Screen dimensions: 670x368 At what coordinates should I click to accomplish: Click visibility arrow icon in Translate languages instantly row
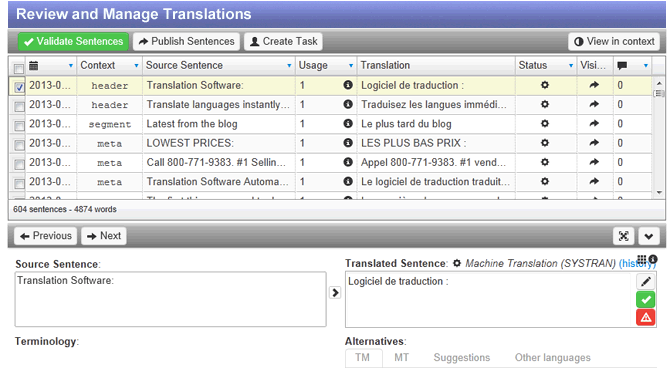click(x=594, y=104)
